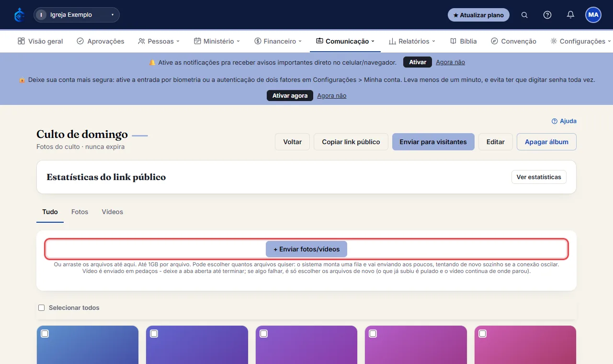The width and height of the screenshot is (613, 364).
Task: Open the Bíblia menu item
Action: 464,41
